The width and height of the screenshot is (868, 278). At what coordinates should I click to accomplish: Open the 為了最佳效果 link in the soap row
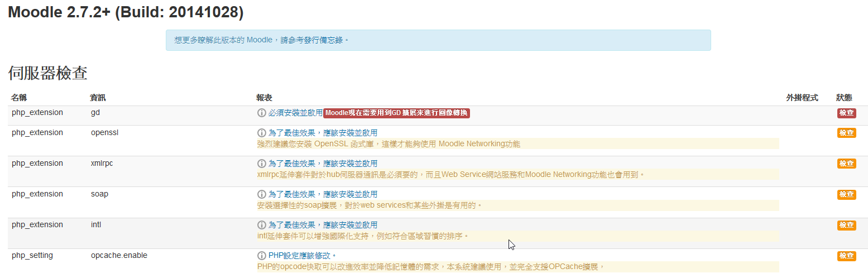[323, 194]
